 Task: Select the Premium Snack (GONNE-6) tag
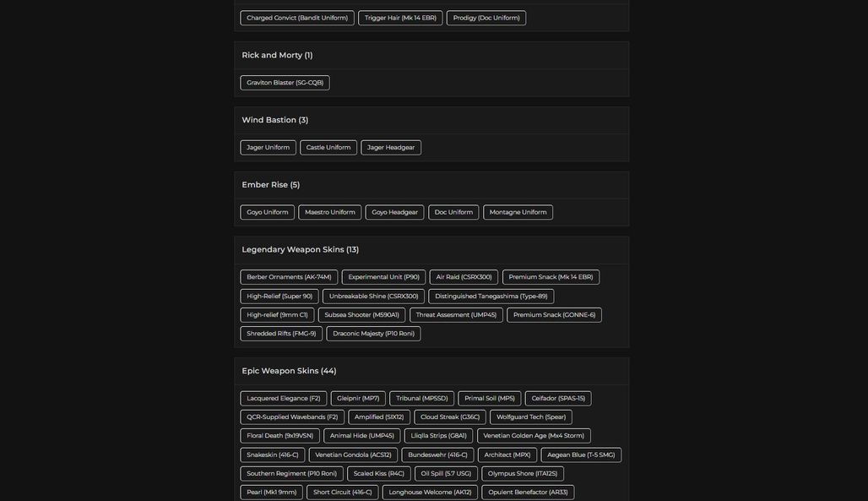(554, 315)
